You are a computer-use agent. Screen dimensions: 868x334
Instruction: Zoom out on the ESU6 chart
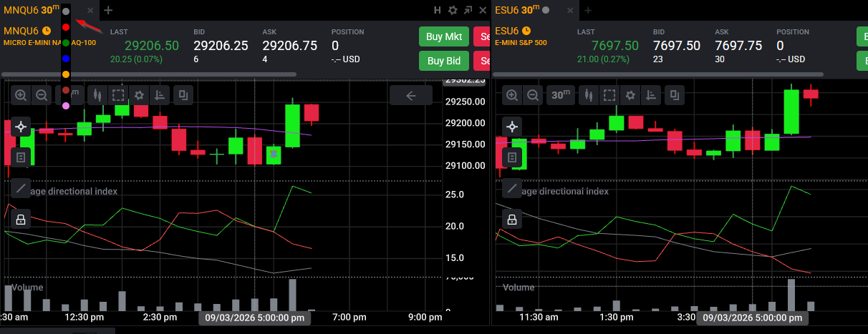pos(533,95)
